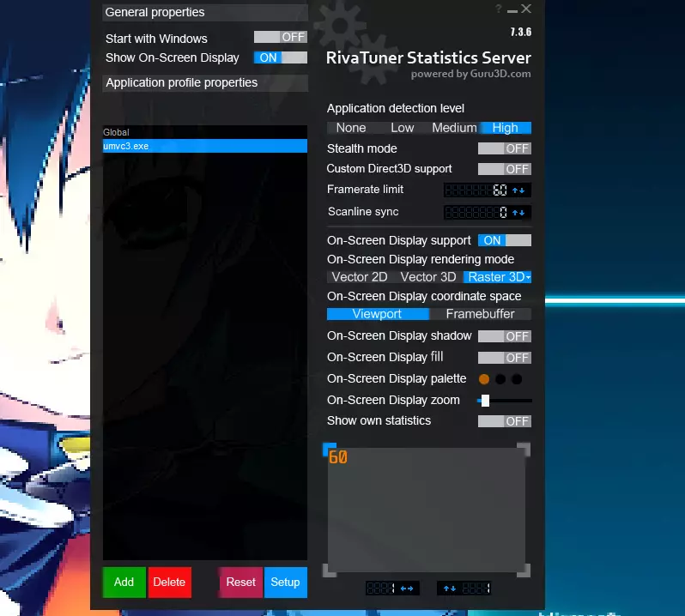Click the Delete profile button
Screen dimensions: 685x616
click(169, 583)
